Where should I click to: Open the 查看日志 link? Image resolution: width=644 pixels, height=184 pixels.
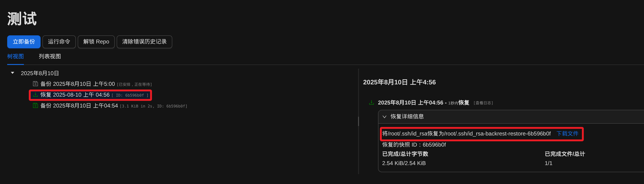(x=483, y=103)
